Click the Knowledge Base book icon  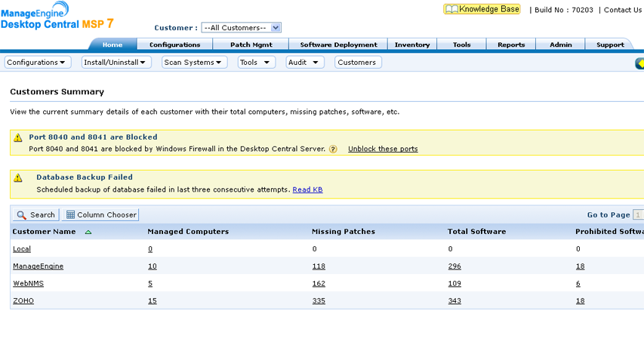tap(451, 10)
